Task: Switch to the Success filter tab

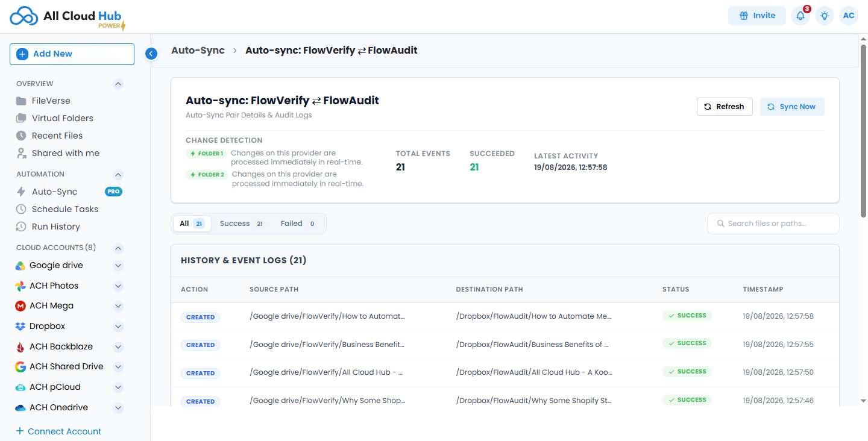Action: pos(241,224)
